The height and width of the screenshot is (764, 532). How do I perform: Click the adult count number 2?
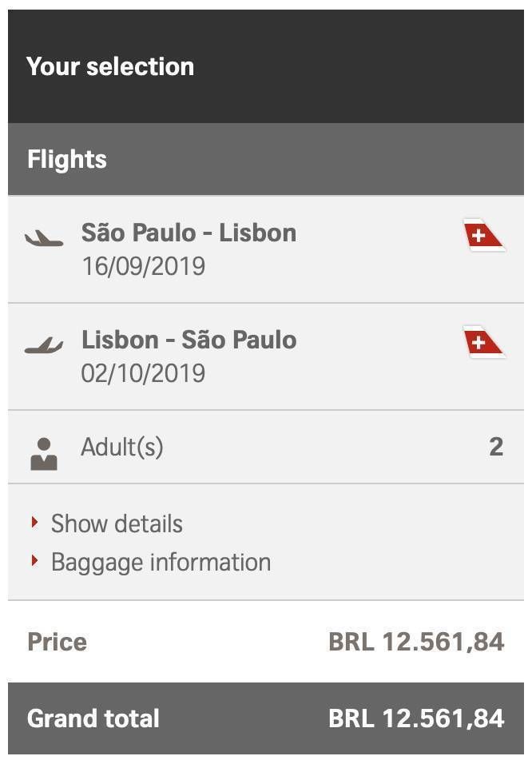coord(496,448)
